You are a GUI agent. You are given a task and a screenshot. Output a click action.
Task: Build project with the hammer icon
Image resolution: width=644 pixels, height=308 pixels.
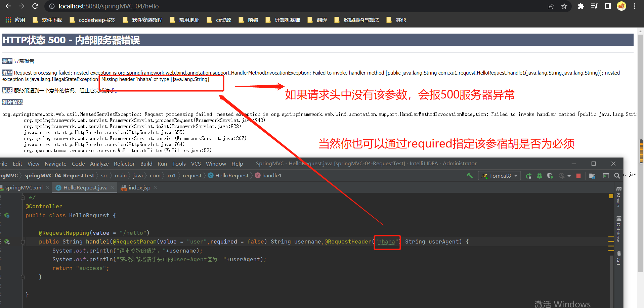pyautogui.click(x=470, y=175)
